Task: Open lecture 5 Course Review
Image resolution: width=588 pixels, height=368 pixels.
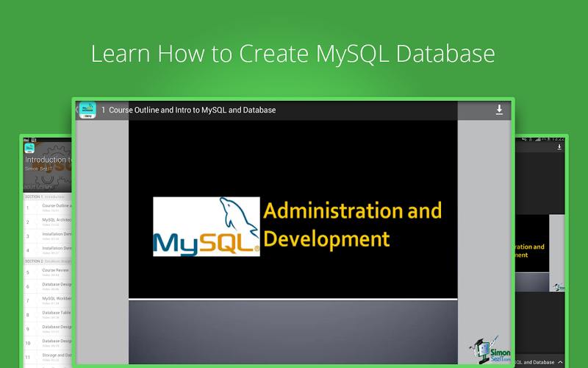Action: tap(47, 272)
